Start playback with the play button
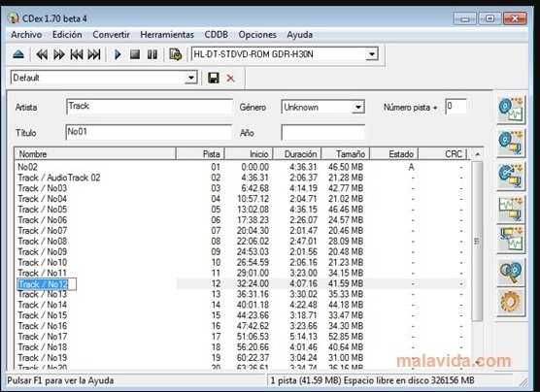 (118, 54)
